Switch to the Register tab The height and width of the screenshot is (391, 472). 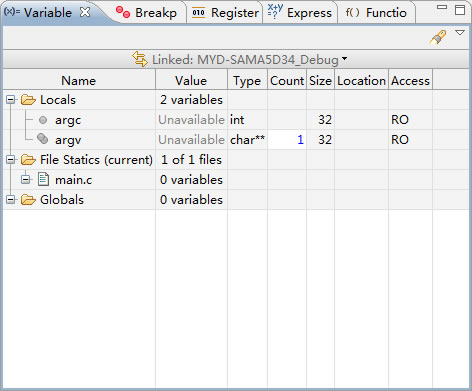point(225,13)
